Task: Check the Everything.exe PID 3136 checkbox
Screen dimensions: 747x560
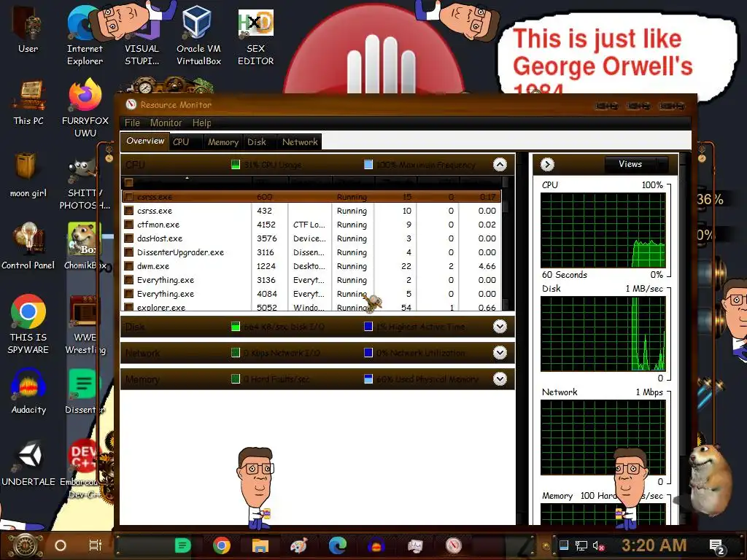Action: [128, 279]
